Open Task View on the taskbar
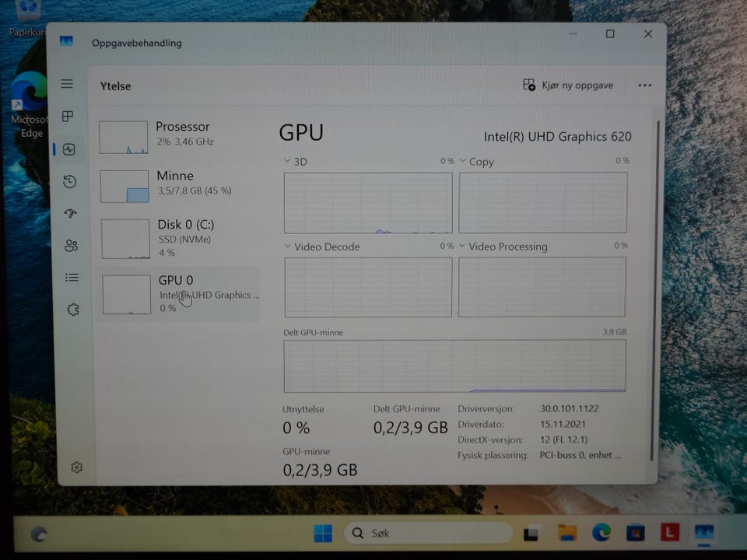The height and width of the screenshot is (560, 747). (x=531, y=533)
